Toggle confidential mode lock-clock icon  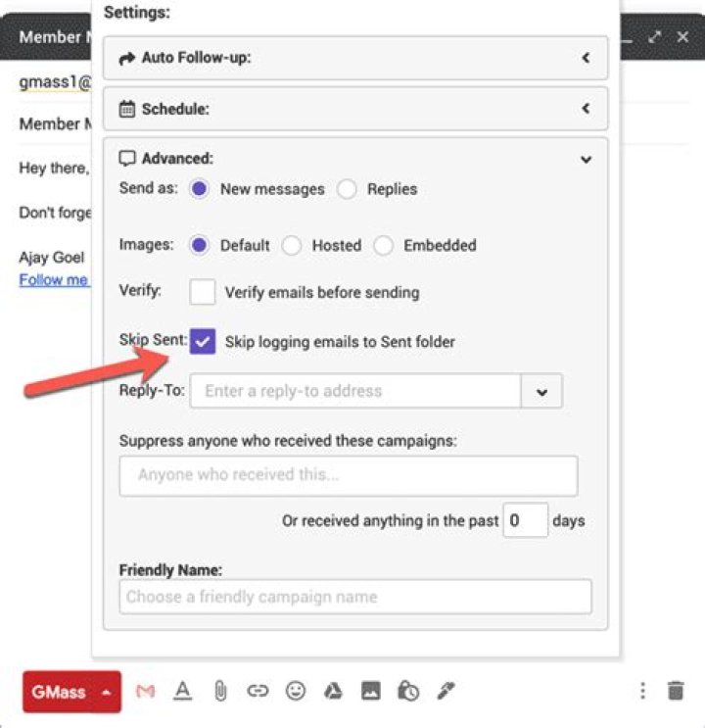[408, 691]
